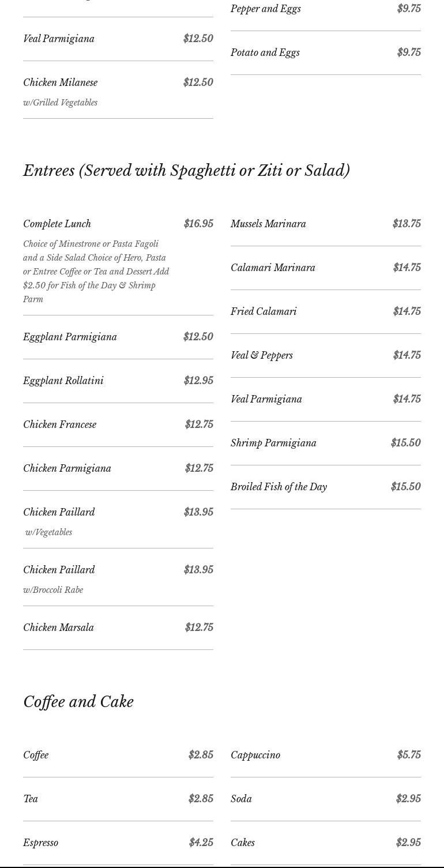
Task: Click the Chicken Francese dish name
Action: pos(60,424)
